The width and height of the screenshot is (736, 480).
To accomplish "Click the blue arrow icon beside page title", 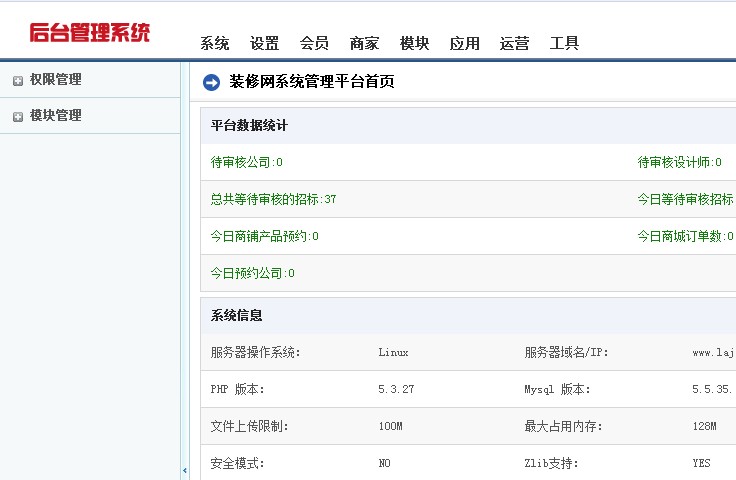I will point(211,82).
